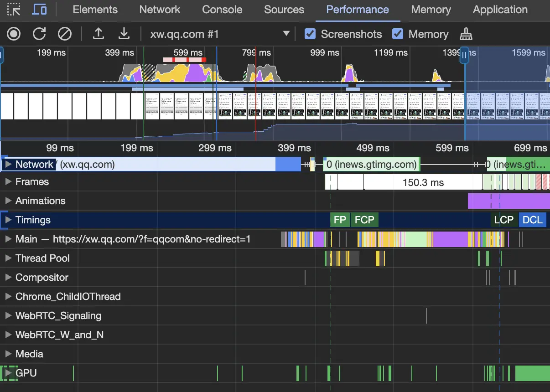
Task: Open the Application tab
Action: [500, 10]
